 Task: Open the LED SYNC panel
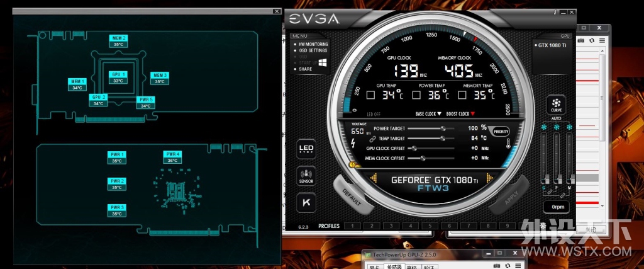(x=306, y=149)
